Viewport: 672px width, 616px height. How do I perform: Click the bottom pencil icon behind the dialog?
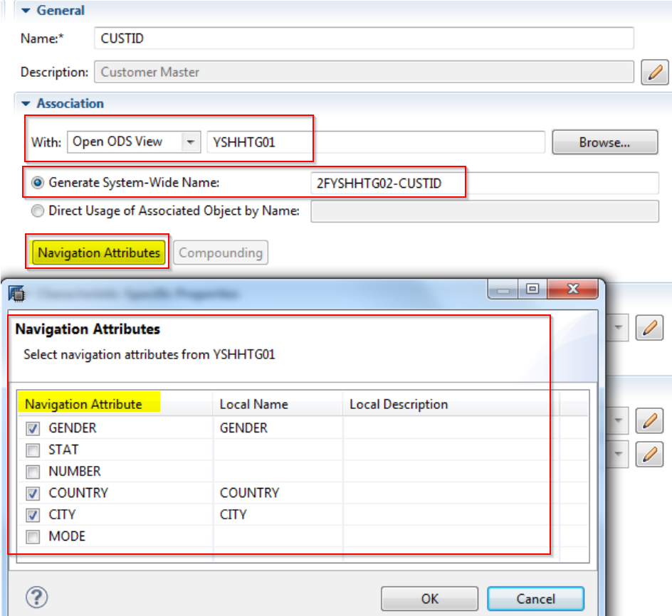pyautogui.click(x=649, y=454)
